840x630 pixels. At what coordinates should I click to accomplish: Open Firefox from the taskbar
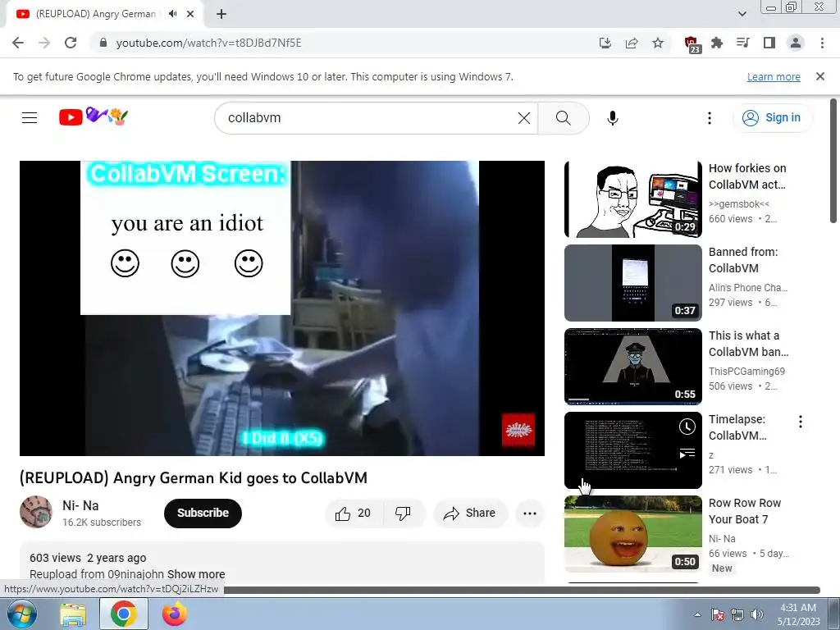pyautogui.click(x=175, y=614)
